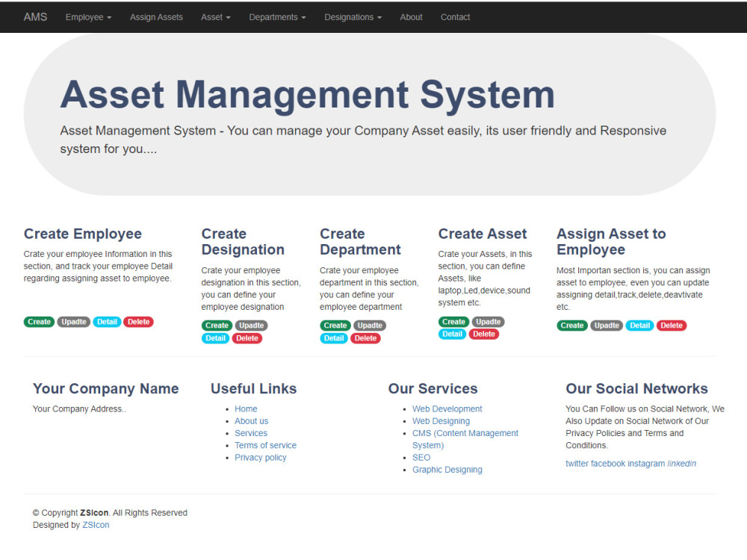Click Detail badge under Create Asset

coord(452,335)
